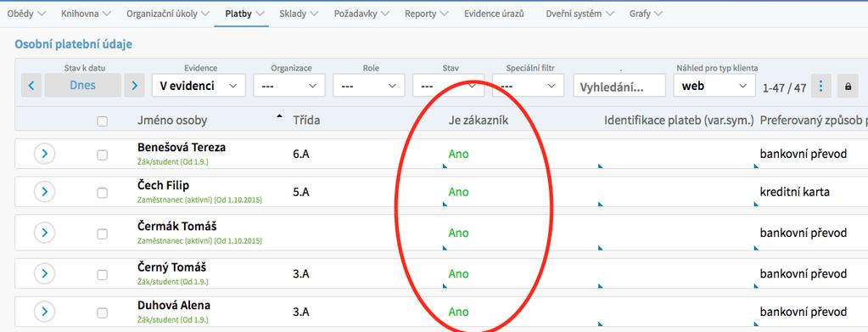868x332 pixels.
Task: Open the Role filter dropdown
Action: click(x=369, y=86)
